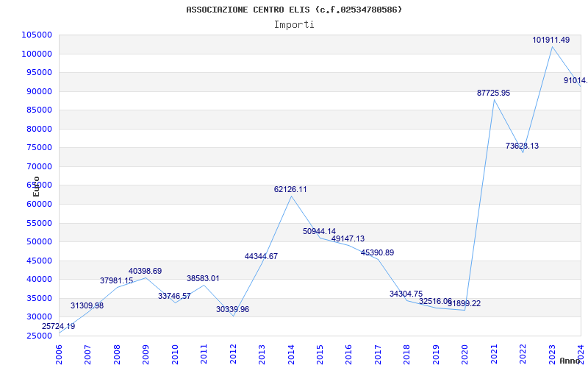Click y-axis value 70000

tap(39, 166)
